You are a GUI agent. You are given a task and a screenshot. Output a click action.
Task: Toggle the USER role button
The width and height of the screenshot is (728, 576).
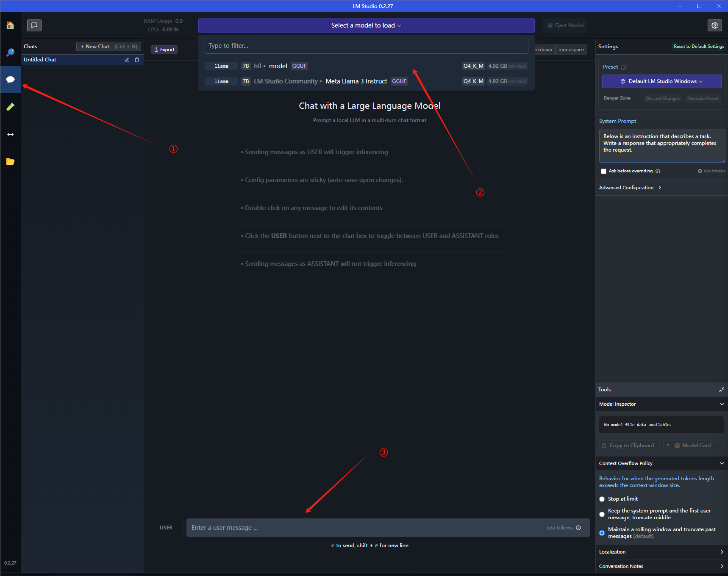click(x=166, y=528)
